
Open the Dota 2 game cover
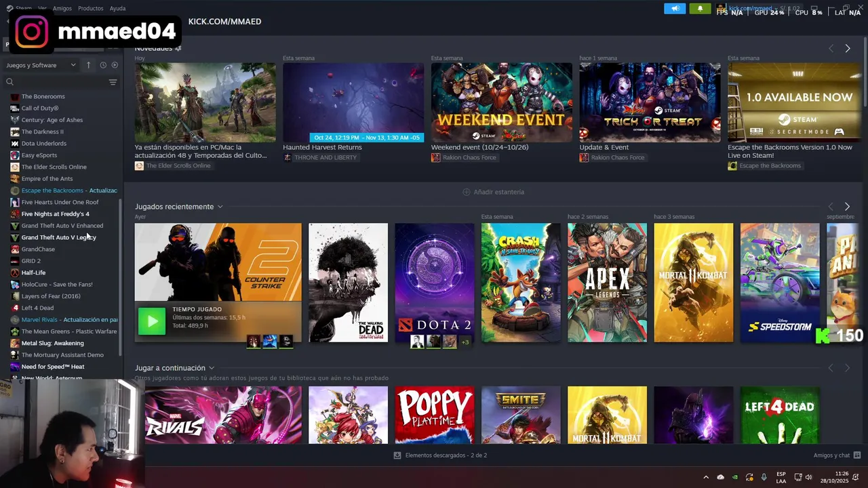[435, 283]
